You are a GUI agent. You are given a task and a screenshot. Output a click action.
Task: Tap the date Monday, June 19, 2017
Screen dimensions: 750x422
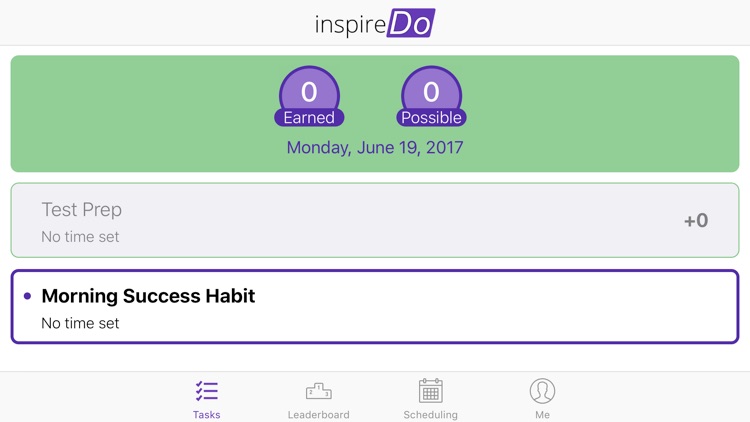(375, 148)
